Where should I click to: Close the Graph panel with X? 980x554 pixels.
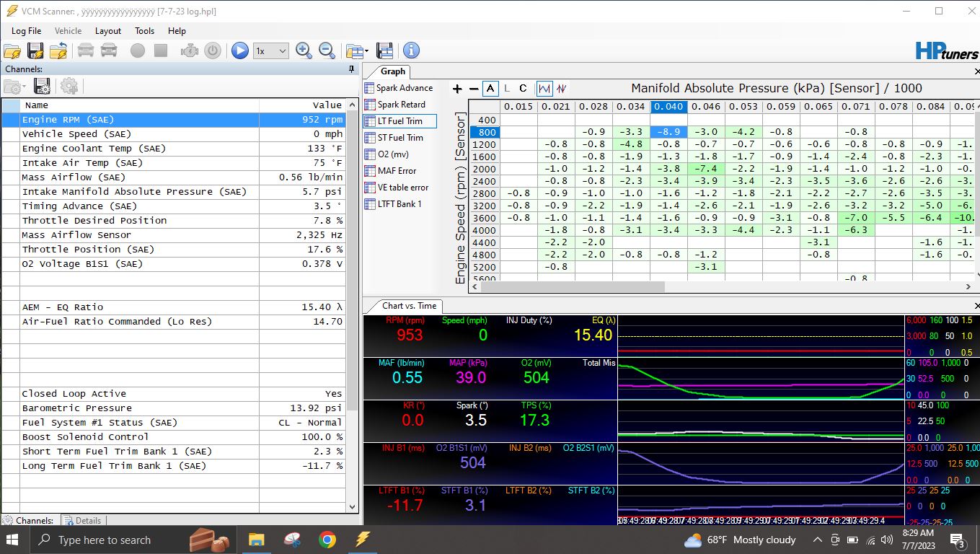[976, 71]
